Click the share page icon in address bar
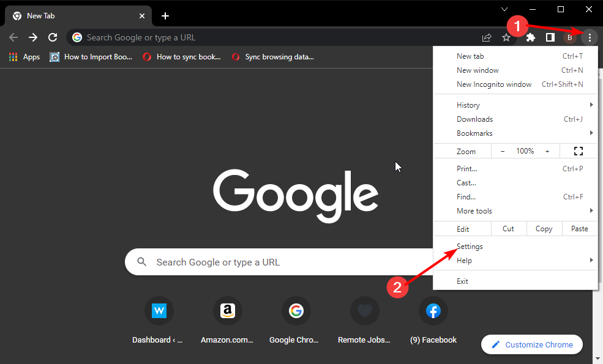The width and height of the screenshot is (603, 364). 487,37
